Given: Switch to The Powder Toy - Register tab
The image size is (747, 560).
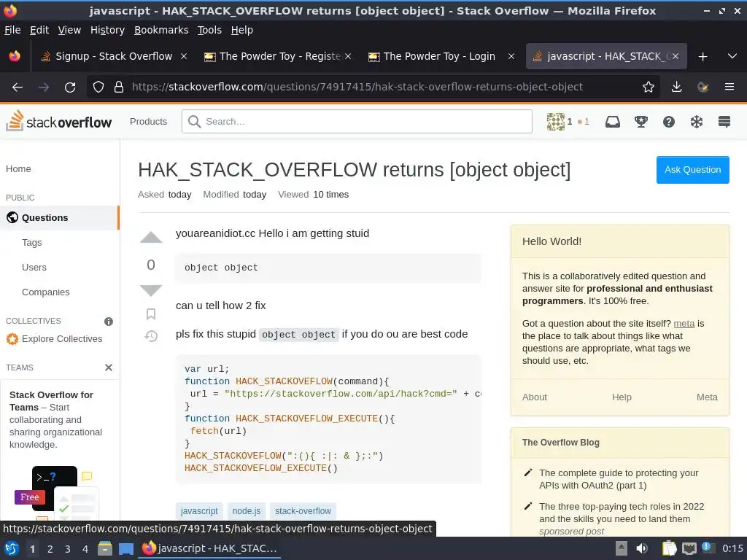Looking at the screenshot, I should (x=278, y=57).
